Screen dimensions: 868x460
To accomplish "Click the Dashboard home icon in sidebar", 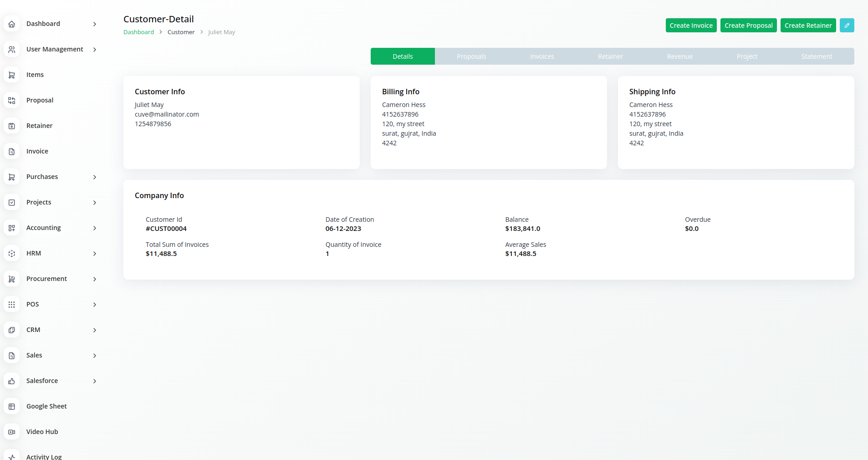I will coord(12,24).
